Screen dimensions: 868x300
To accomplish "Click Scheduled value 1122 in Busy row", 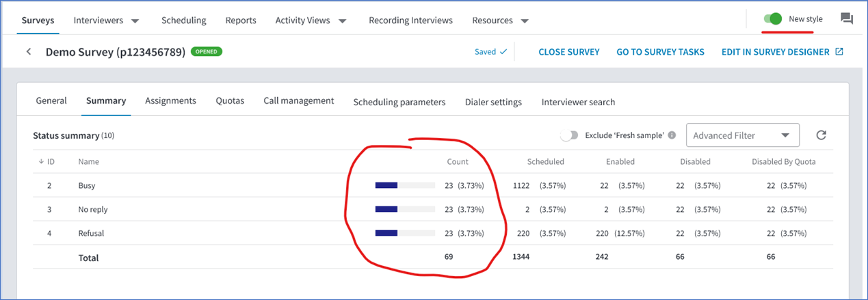I will tap(522, 185).
